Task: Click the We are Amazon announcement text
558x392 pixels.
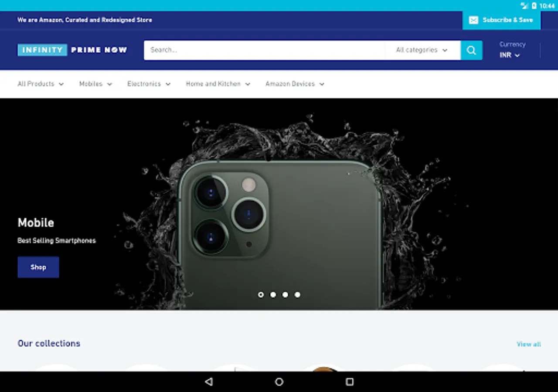Action: tap(85, 20)
